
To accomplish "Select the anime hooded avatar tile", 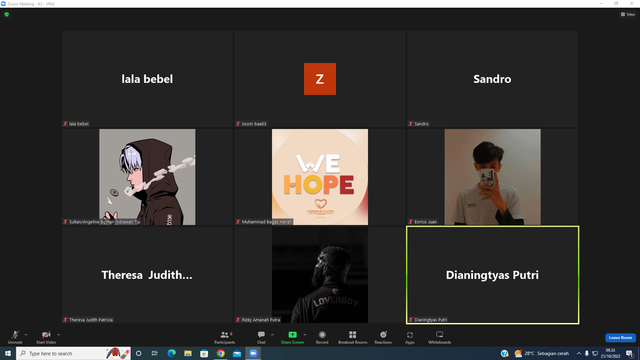I will pos(147,177).
